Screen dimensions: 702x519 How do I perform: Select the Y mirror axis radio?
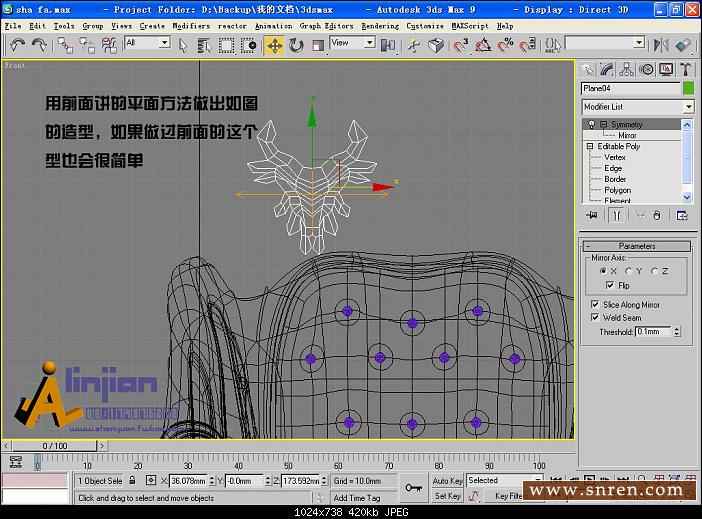(x=628, y=271)
